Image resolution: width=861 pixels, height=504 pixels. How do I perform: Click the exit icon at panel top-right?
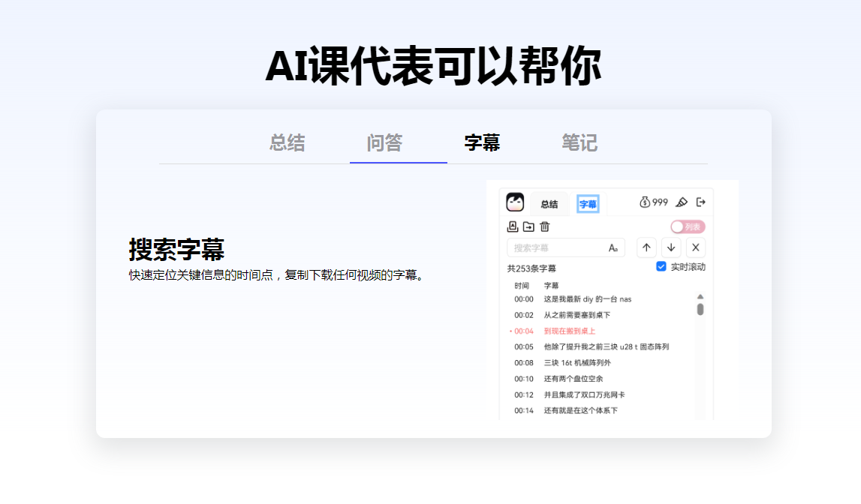click(x=700, y=202)
